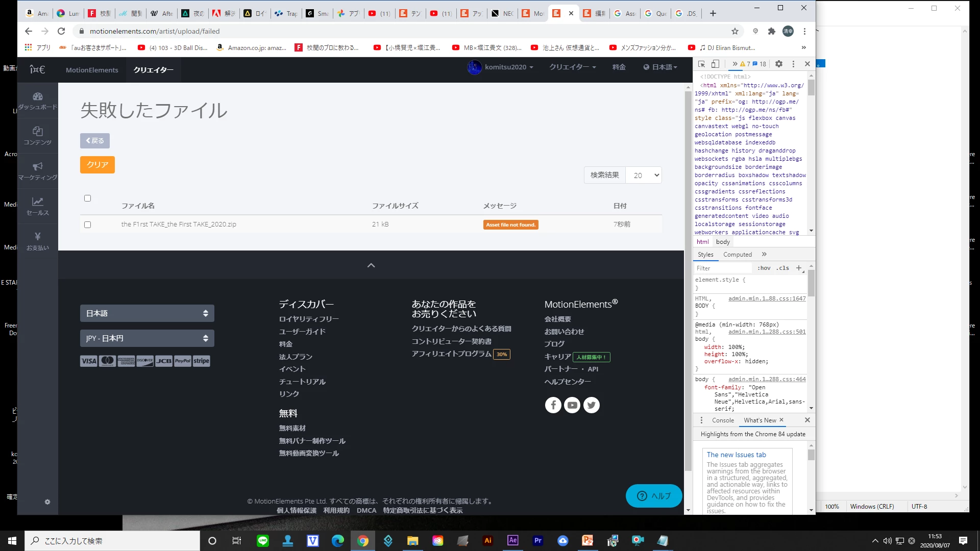
Task: Check the box for the First TAKE zip file
Action: coord(87,224)
